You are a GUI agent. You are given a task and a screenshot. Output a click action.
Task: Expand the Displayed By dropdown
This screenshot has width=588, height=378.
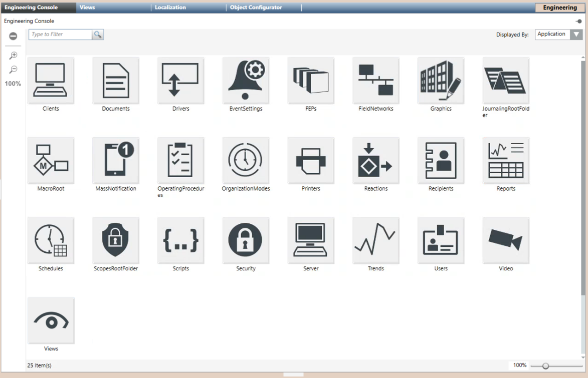tap(576, 35)
